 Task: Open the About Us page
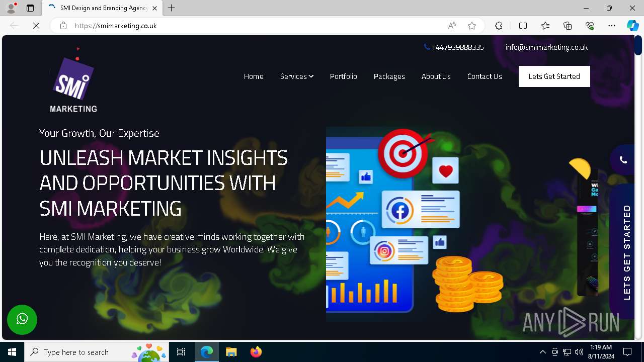[436, 76]
